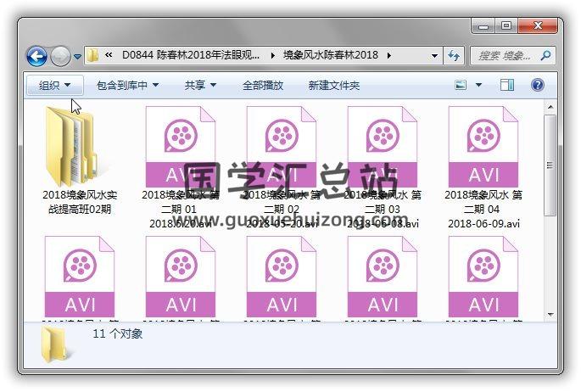
Task: Click scrollbar down arrow
Action: (550, 315)
